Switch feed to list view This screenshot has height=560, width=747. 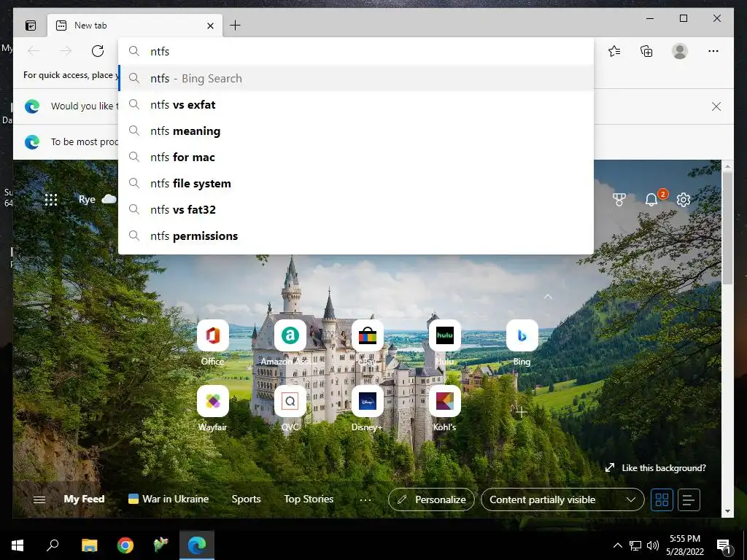pos(689,499)
